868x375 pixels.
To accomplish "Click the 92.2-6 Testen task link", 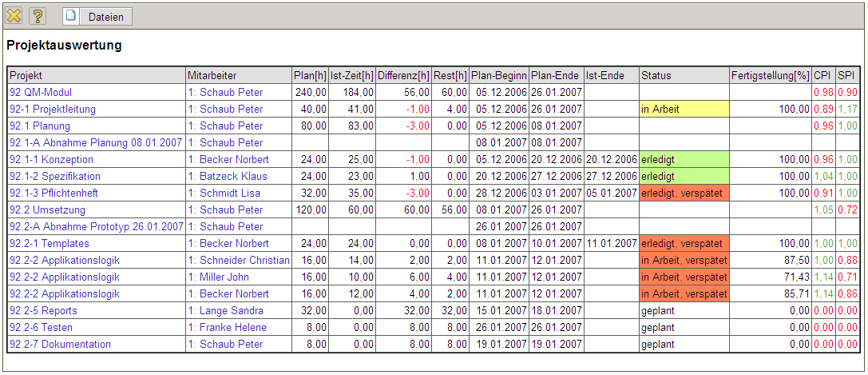I will tap(42, 328).
